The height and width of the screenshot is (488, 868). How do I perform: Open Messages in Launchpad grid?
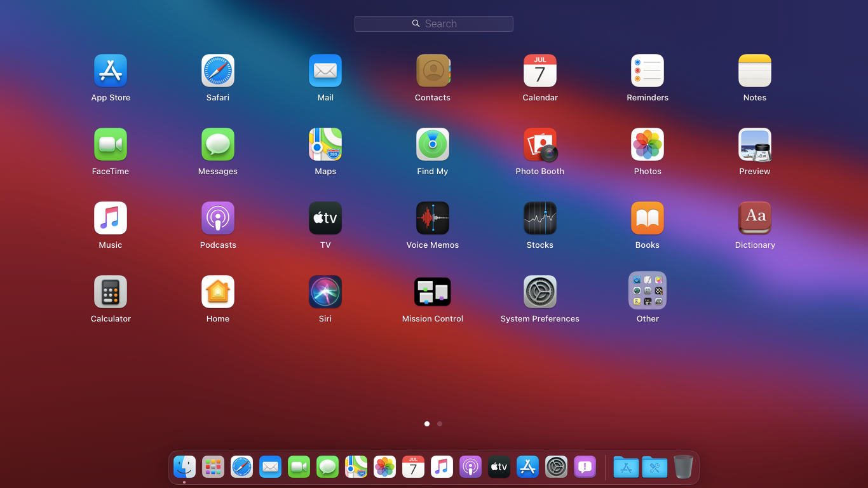(218, 144)
